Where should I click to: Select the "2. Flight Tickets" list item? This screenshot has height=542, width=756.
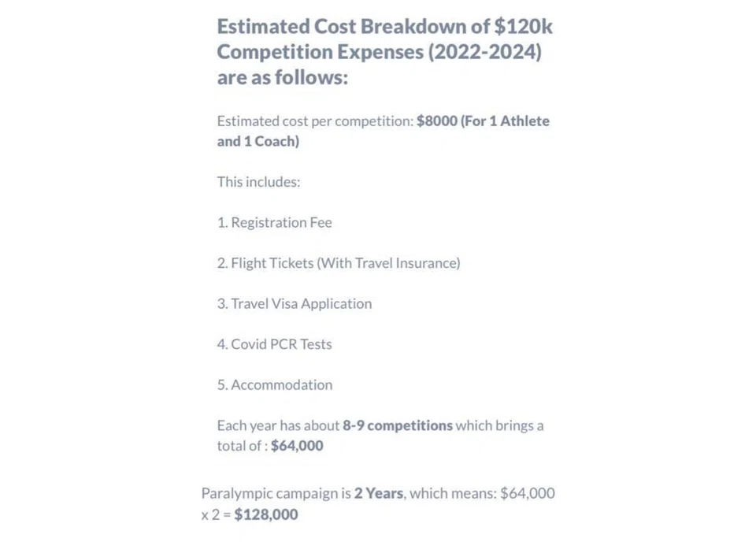pyautogui.click(x=265, y=263)
